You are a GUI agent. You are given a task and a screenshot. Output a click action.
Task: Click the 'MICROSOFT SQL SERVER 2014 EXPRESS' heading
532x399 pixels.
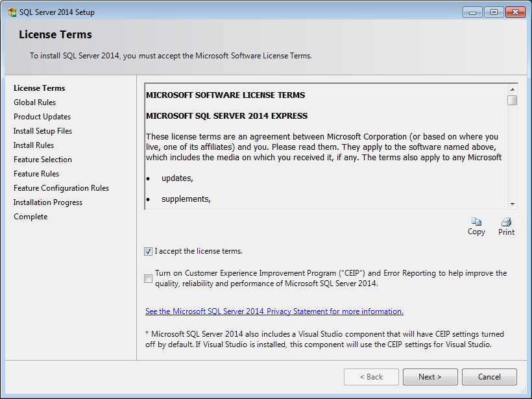pos(226,116)
